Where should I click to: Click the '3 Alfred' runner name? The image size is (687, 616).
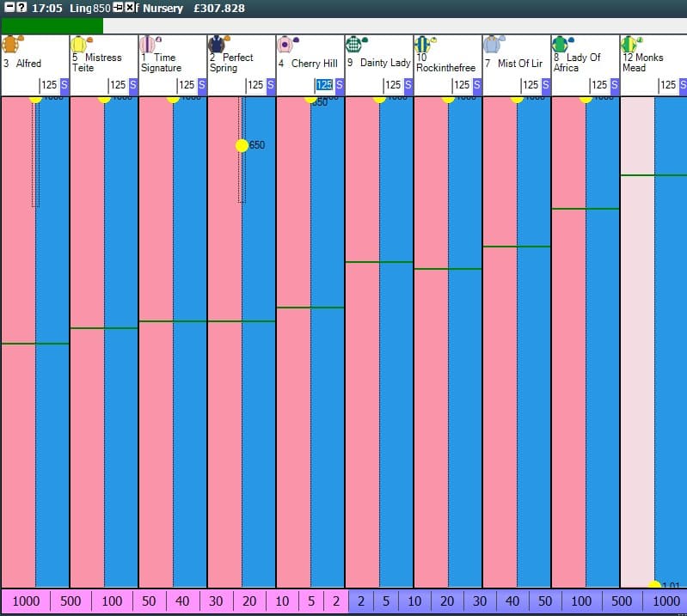[22, 64]
